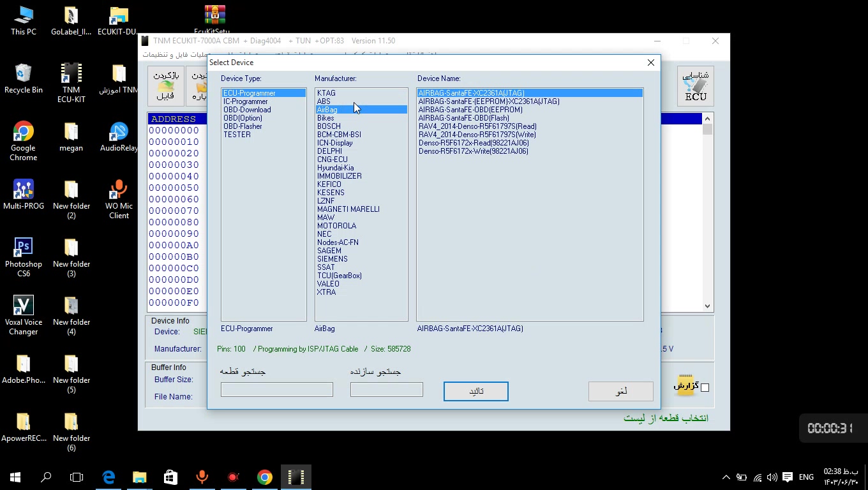The image size is (868, 490).
Task: Open the New folder (2) icon
Action: 71,199
